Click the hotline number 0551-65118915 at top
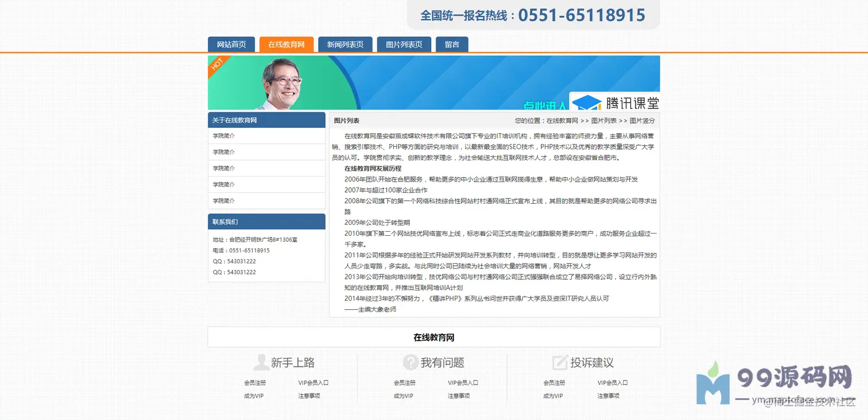The width and height of the screenshot is (868, 420). [x=582, y=15]
